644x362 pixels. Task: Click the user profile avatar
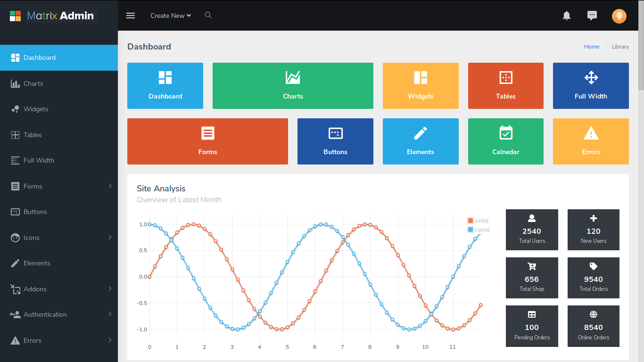click(619, 16)
